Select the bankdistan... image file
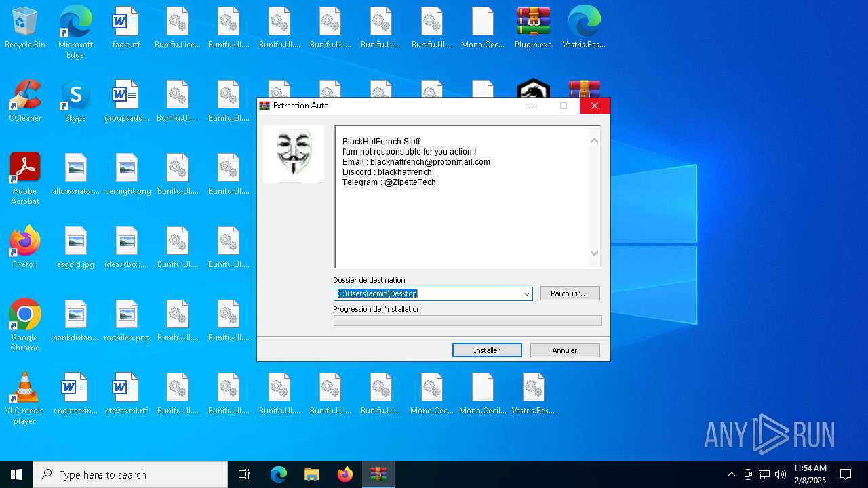Image resolution: width=868 pixels, height=488 pixels. click(x=75, y=321)
